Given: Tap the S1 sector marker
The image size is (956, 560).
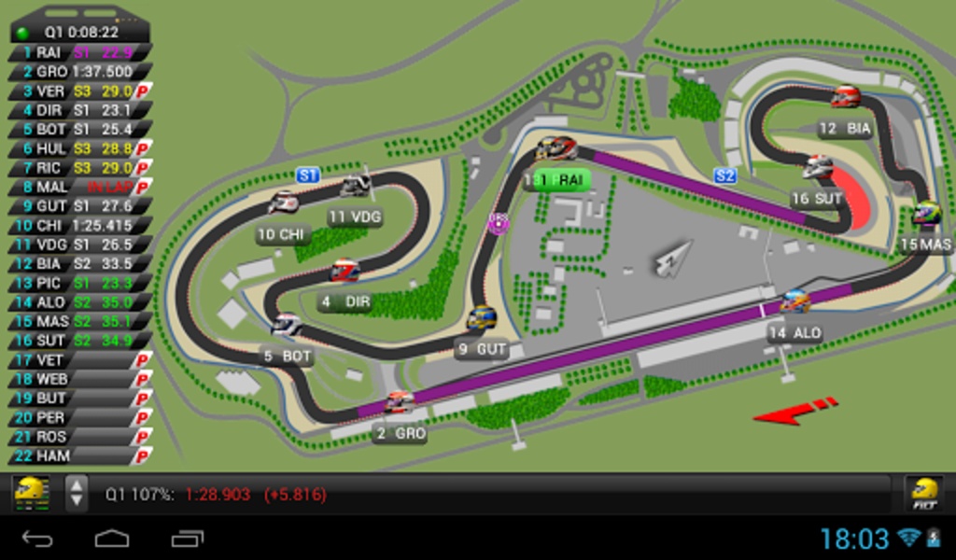Looking at the screenshot, I should click(x=308, y=175).
